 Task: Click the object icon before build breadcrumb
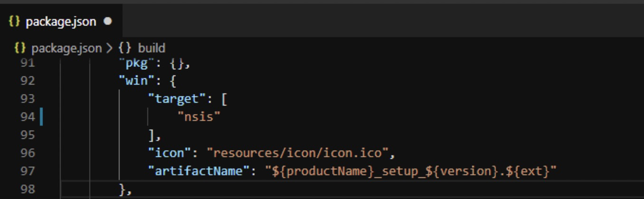tap(124, 48)
